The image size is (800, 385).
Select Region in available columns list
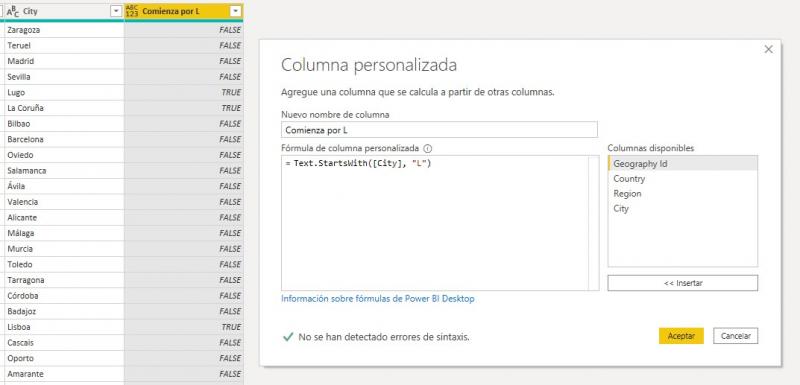[x=683, y=194]
